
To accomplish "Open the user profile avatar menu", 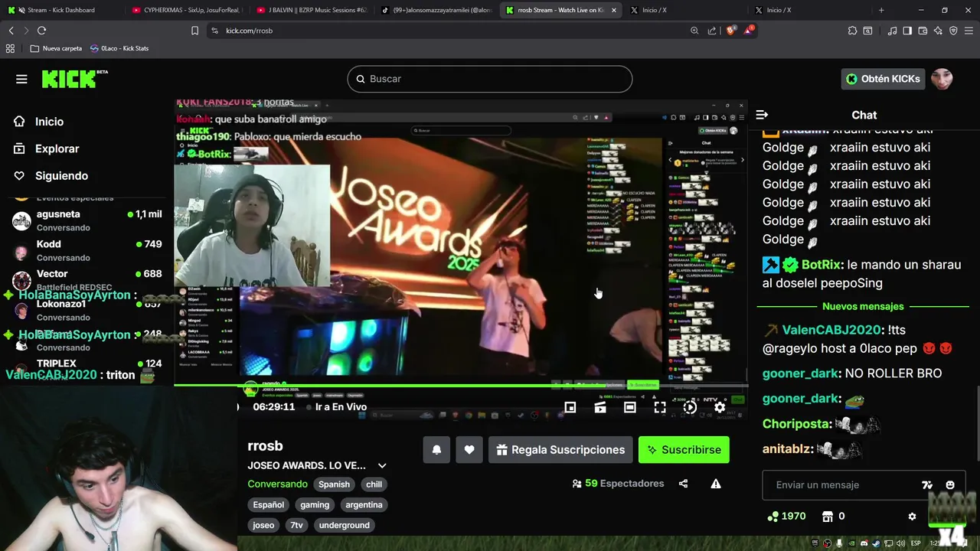I will (942, 79).
